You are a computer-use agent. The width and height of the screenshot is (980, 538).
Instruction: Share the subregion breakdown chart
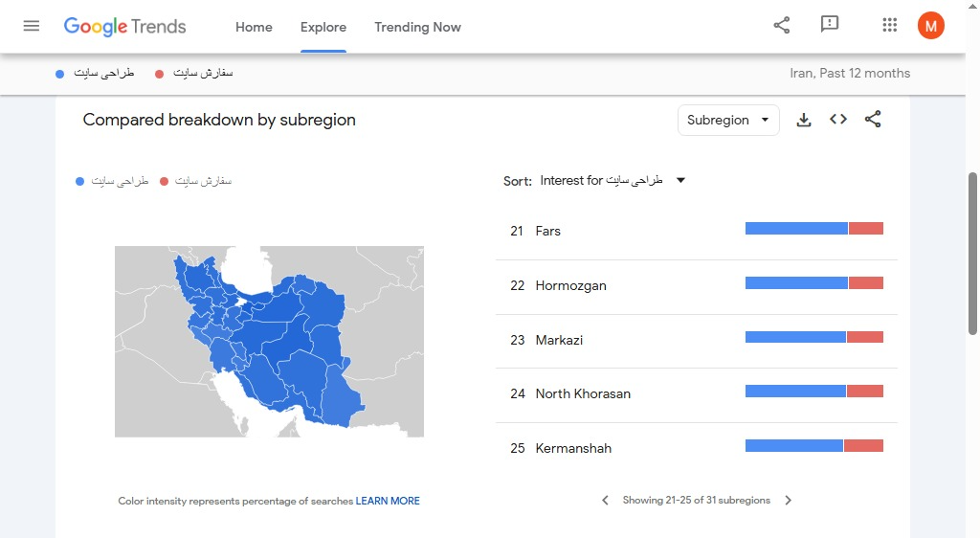pyautogui.click(x=873, y=120)
